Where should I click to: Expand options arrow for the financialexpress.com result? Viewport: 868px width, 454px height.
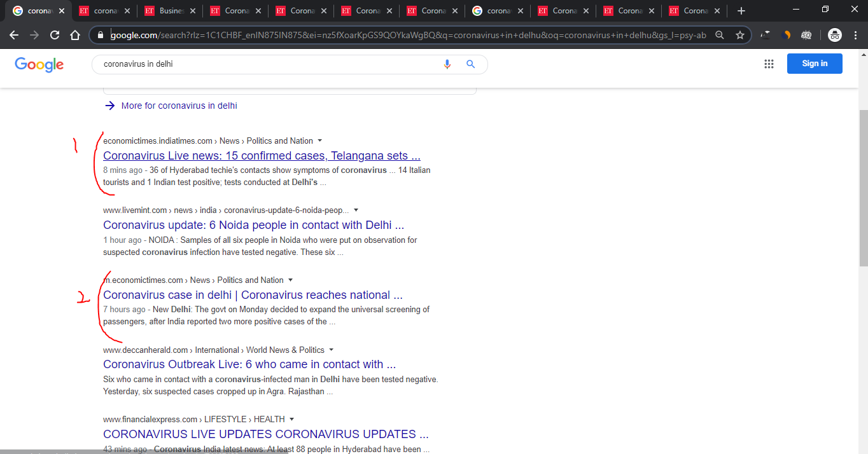292,420
